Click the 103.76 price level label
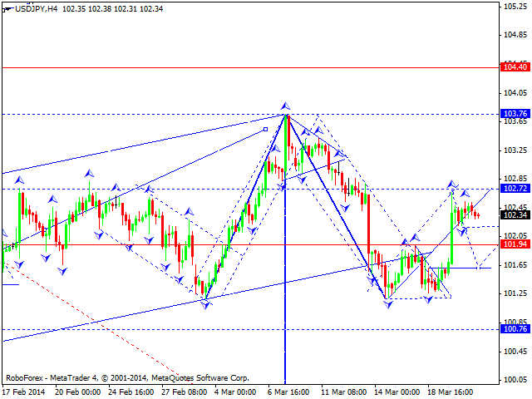The height and width of the screenshot is (399, 532). (x=513, y=114)
